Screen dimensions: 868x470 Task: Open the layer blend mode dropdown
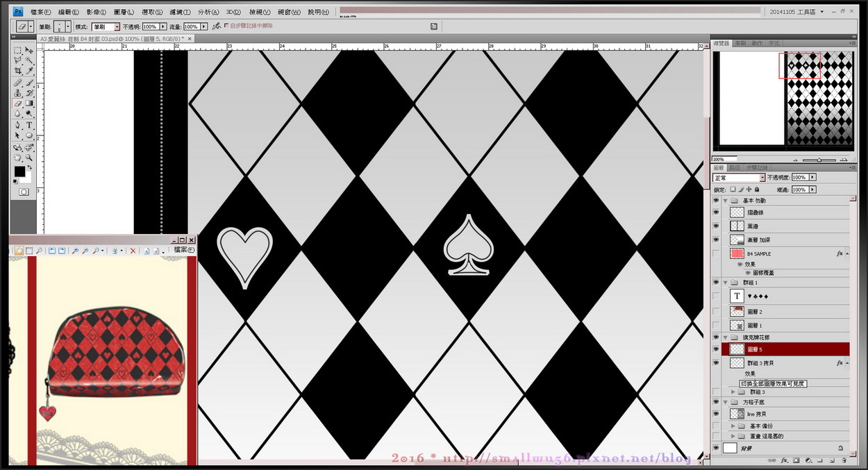point(762,178)
